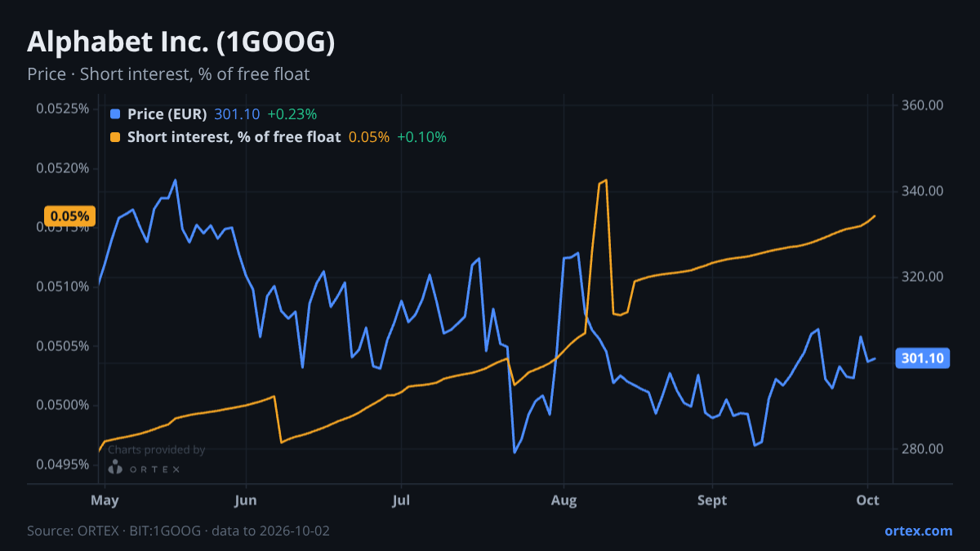Click the Source: ORTEX data footer text
The height and width of the screenshot is (551, 980).
(178, 531)
